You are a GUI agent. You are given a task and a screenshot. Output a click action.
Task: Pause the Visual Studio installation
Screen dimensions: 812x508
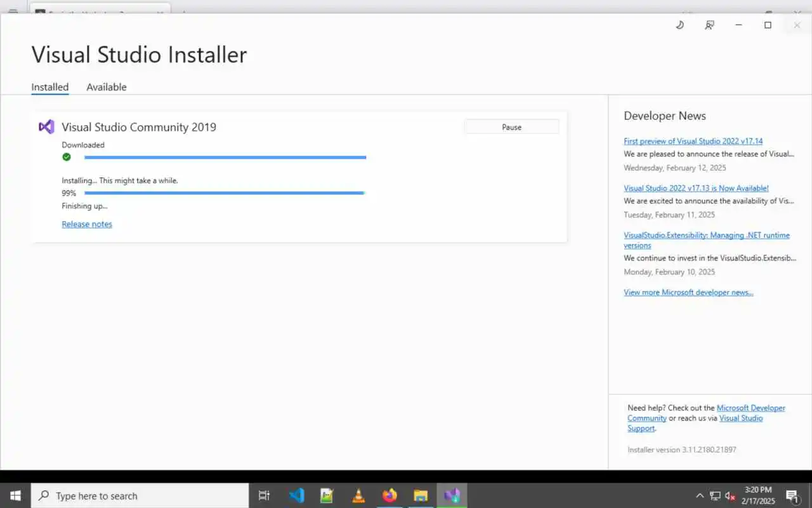(512, 127)
